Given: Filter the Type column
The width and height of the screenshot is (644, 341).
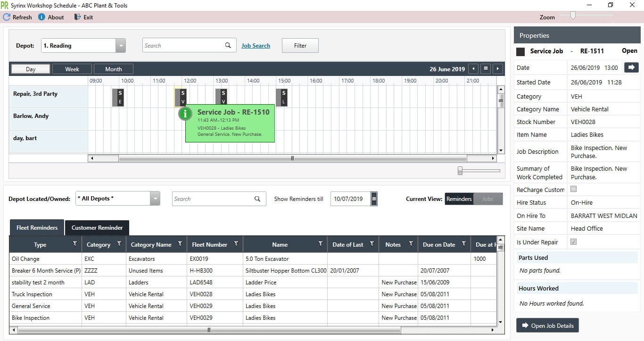Looking at the screenshot, I should tap(74, 244).
